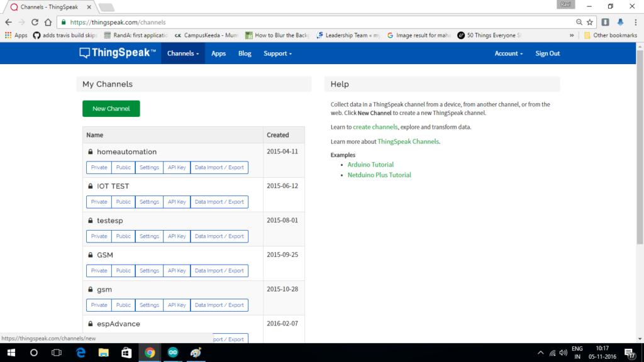Open the Windows Start menu

pos(11,353)
